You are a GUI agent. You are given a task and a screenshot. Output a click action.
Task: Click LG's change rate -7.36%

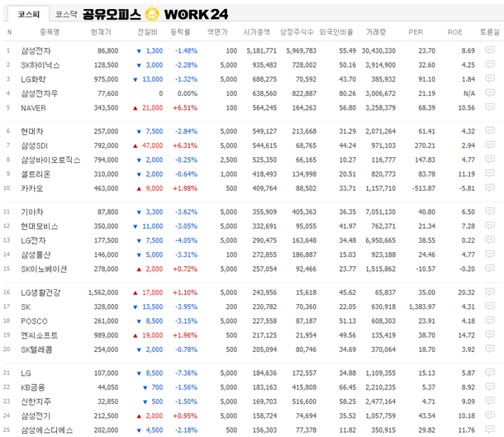coord(187,373)
